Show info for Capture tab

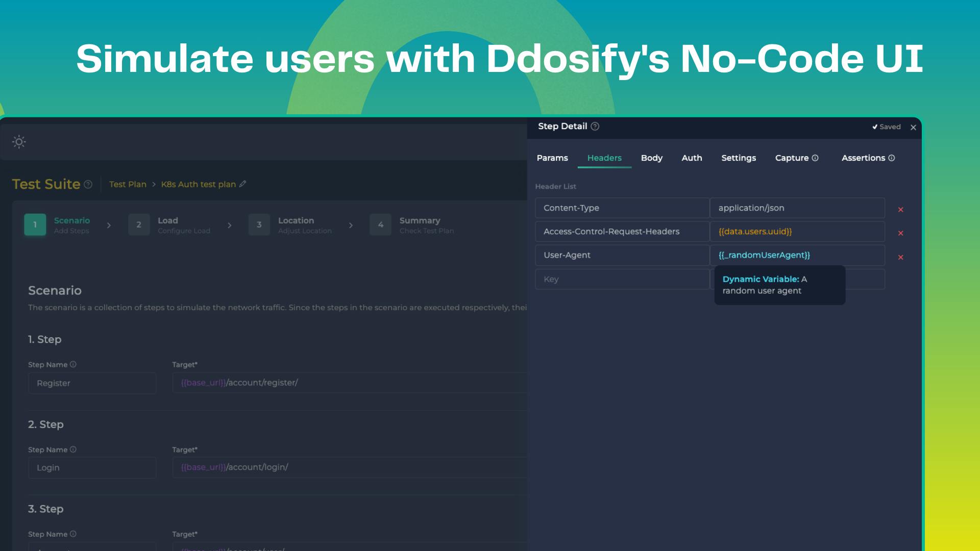815,158
